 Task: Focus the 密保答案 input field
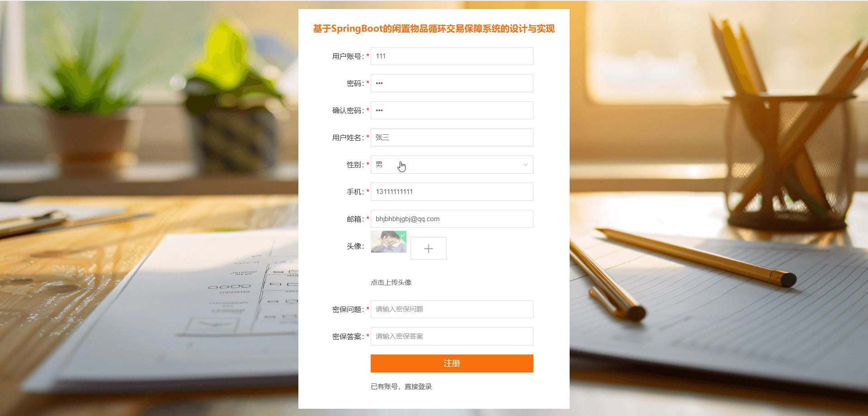[452, 336]
